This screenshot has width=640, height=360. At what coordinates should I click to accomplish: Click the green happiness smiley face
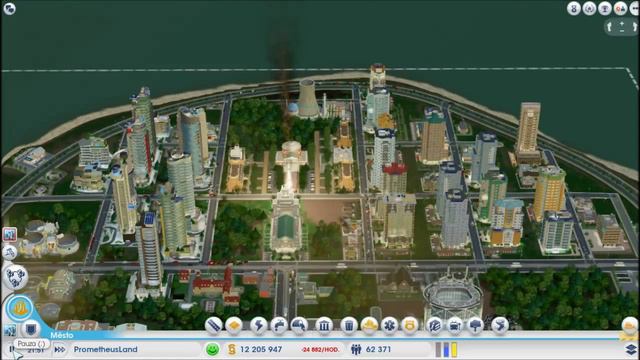[212, 349]
